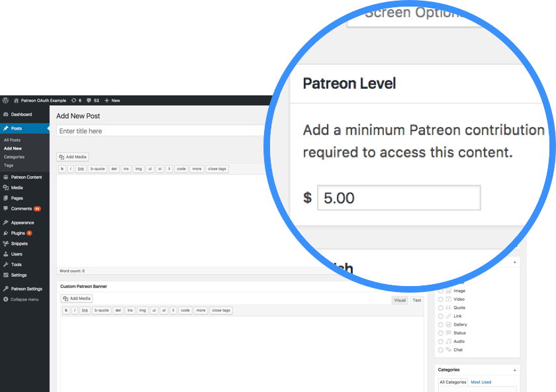This screenshot has width=556, height=392.
Task: Insert a link with the link quicktag
Action: pos(81,169)
